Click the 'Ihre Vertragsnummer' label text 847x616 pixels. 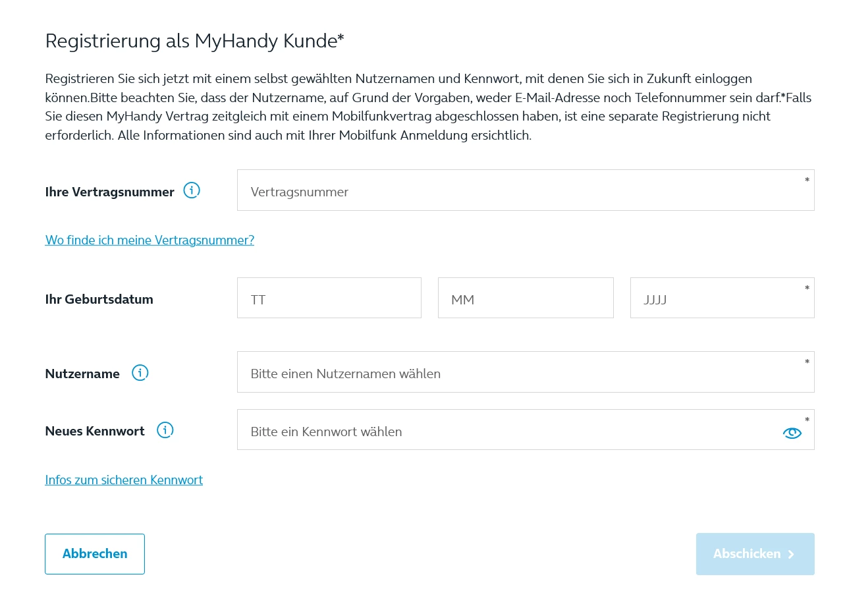109,192
